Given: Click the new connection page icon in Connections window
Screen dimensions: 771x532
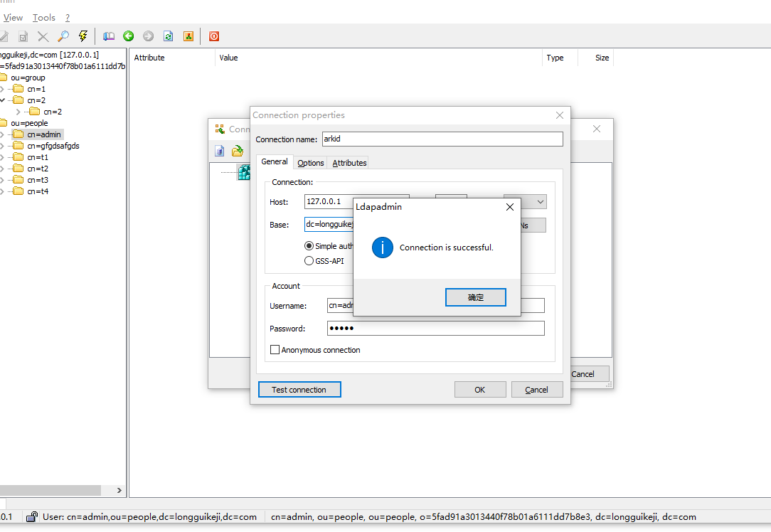Looking at the screenshot, I should tap(219, 151).
